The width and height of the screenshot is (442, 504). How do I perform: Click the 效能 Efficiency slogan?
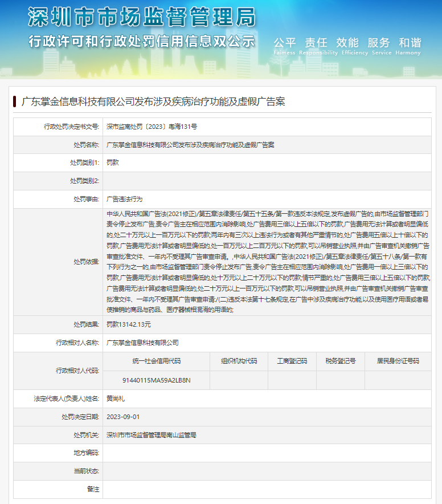pos(355,46)
